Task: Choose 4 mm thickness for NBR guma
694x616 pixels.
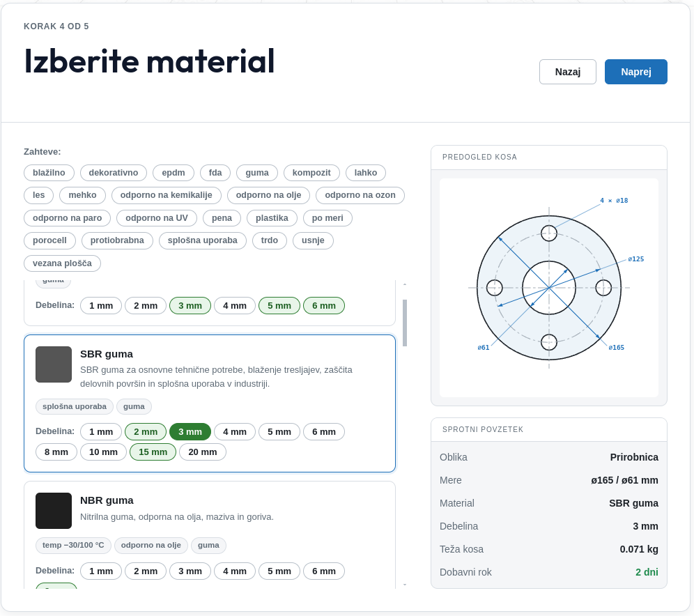Action: (235, 571)
